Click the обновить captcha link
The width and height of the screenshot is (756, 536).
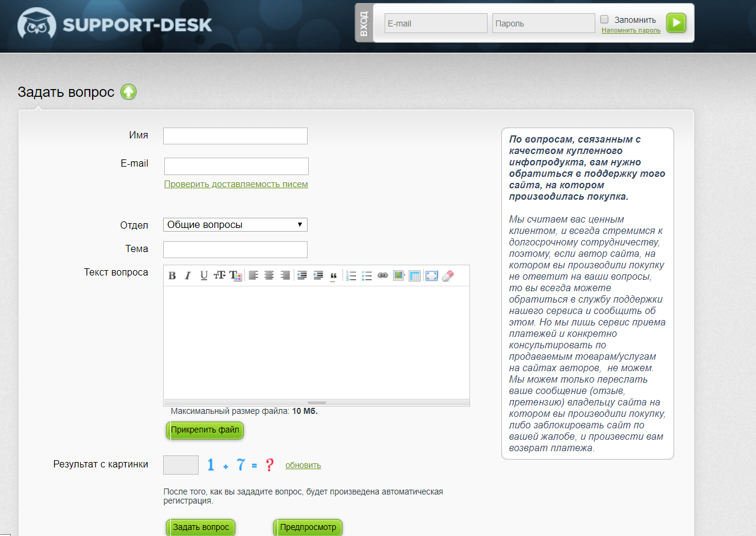coord(303,465)
